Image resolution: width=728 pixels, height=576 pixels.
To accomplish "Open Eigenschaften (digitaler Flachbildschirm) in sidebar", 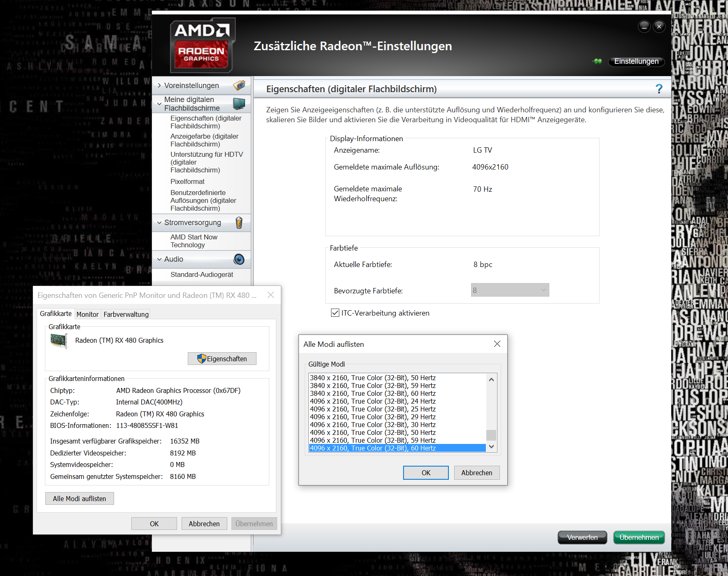I will point(206,122).
